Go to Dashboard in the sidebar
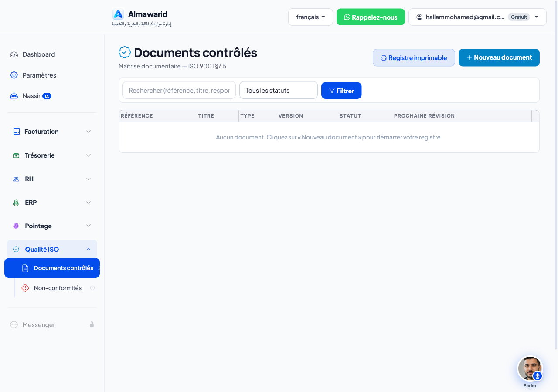The width and height of the screenshot is (558, 392). [52, 54]
